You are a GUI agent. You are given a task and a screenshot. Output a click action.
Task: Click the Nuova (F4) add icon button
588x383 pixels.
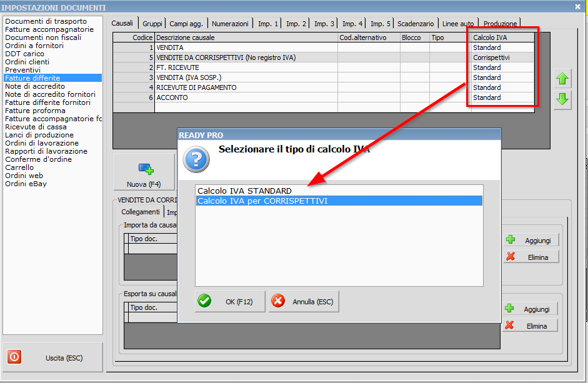click(x=144, y=172)
